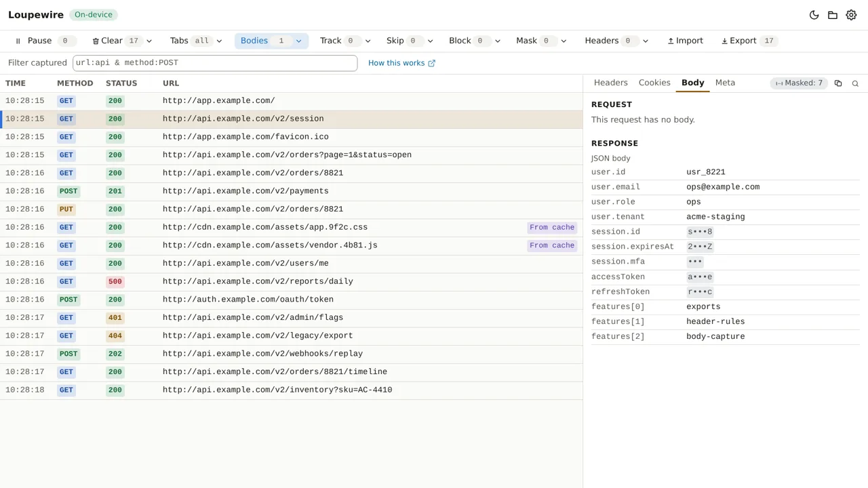
Task: Click the user.email value ops@example.com
Action: coord(723,187)
